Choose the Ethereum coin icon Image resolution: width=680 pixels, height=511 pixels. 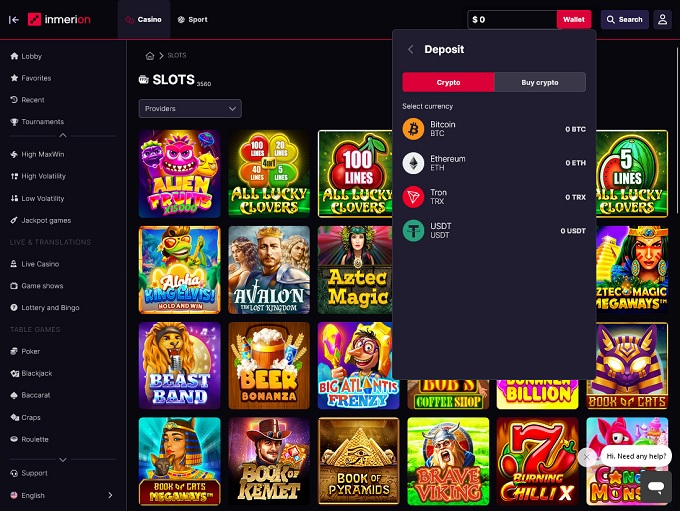click(413, 163)
